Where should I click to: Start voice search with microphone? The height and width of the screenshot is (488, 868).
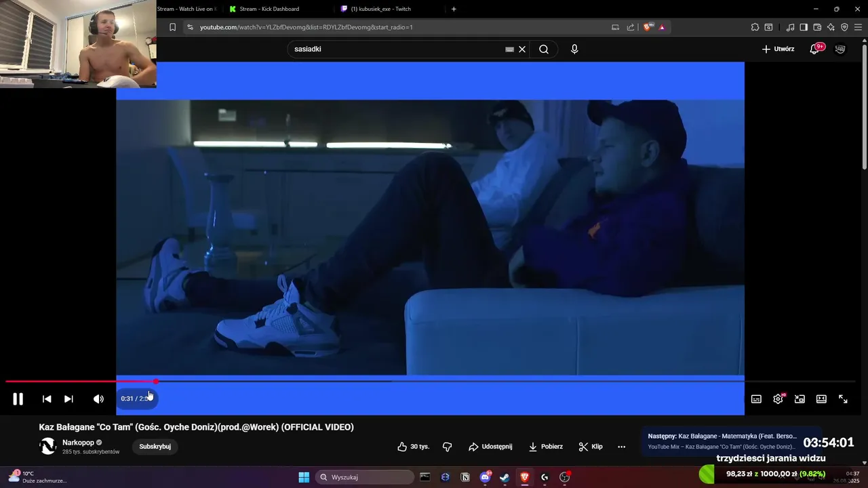[x=574, y=49]
